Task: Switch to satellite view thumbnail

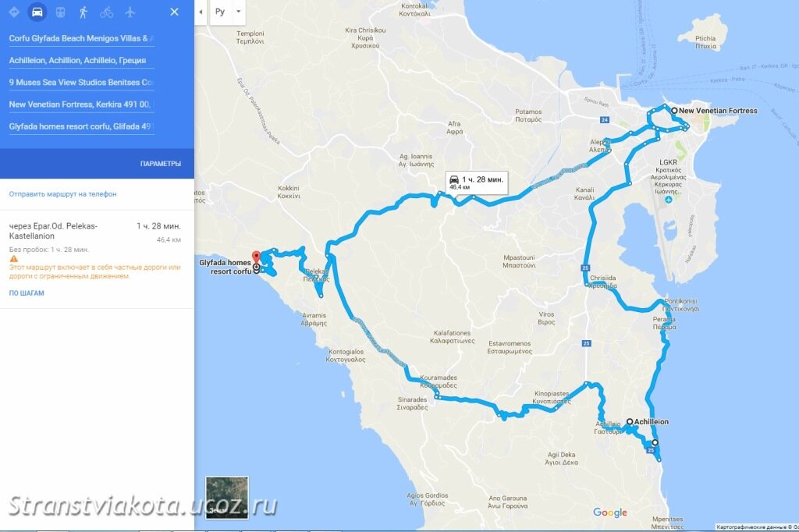Action: click(x=227, y=498)
